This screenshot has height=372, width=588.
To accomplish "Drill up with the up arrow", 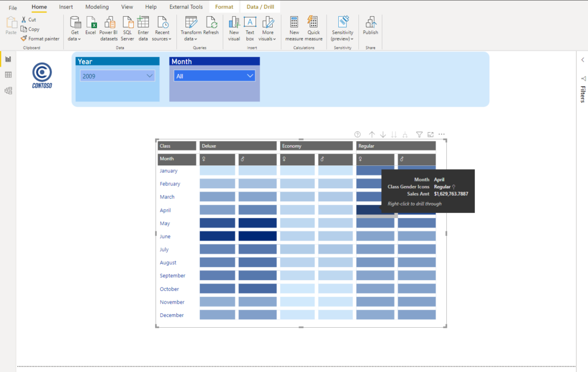I will click(372, 134).
